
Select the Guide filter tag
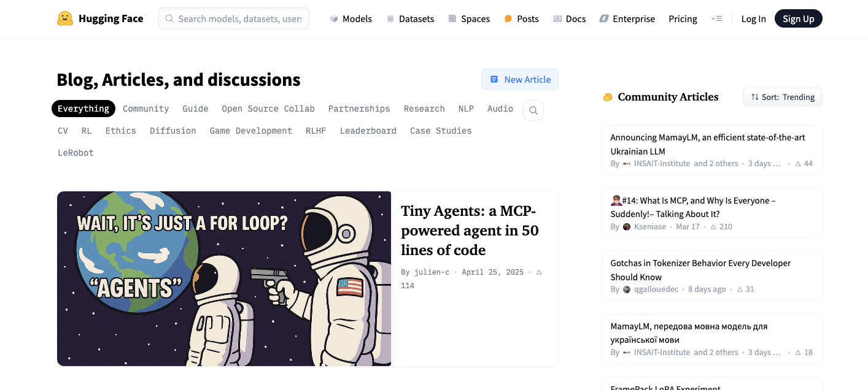[x=195, y=109]
